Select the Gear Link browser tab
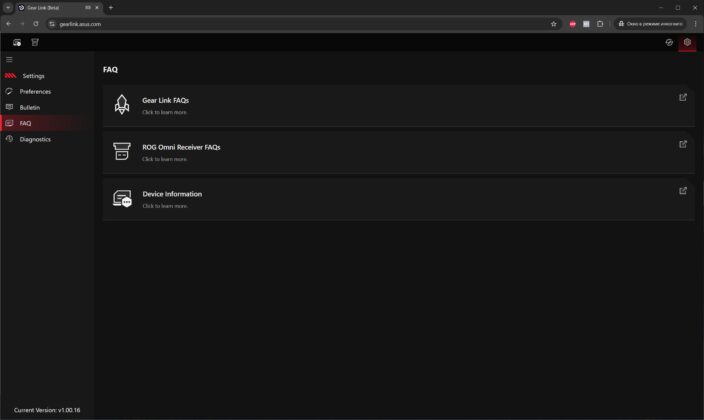704x420 pixels. 58,8
